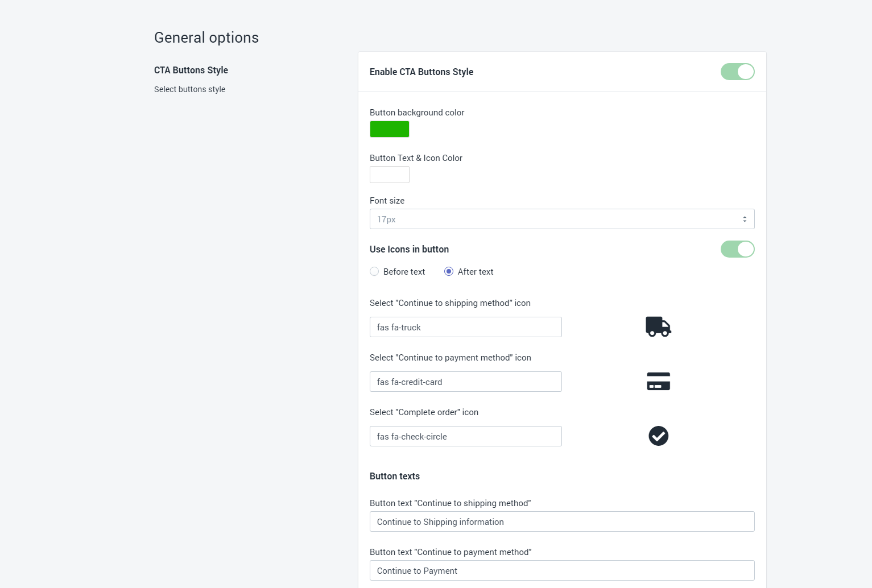872x588 pixels.
Task: Edit the fas fa-check-circle icon field
Action: [465, 436]
